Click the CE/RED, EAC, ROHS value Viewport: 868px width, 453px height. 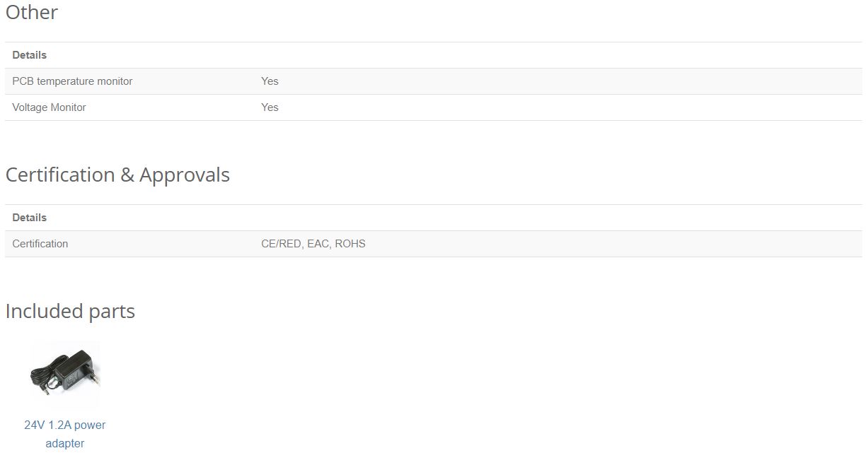click(x=313, y=244)
